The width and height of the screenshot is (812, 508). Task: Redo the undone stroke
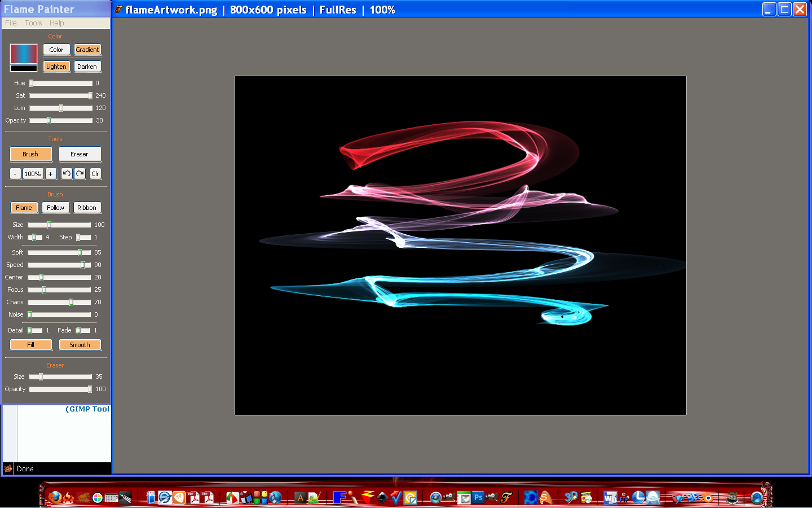79,173
